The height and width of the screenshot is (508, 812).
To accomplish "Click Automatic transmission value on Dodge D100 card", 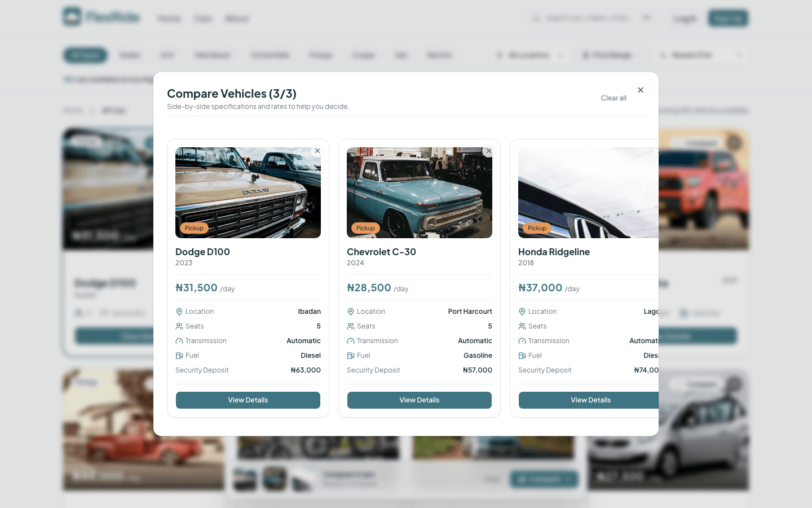I will (x=303, y=341).
